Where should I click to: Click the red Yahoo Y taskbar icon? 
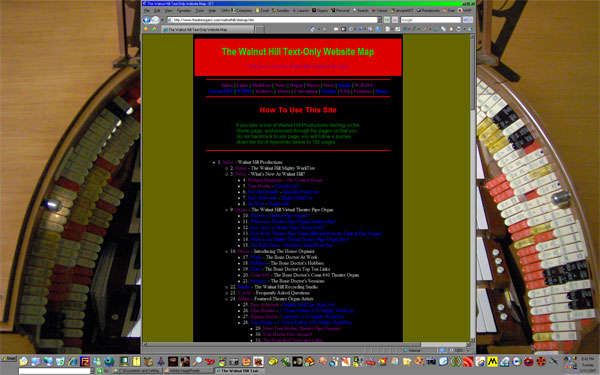[209, 361]
